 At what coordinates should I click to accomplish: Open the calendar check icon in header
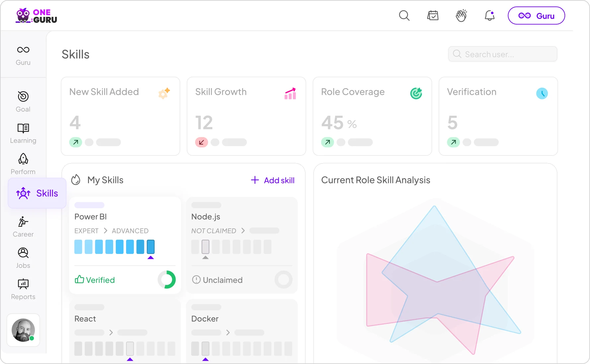(x=433, y=16)
